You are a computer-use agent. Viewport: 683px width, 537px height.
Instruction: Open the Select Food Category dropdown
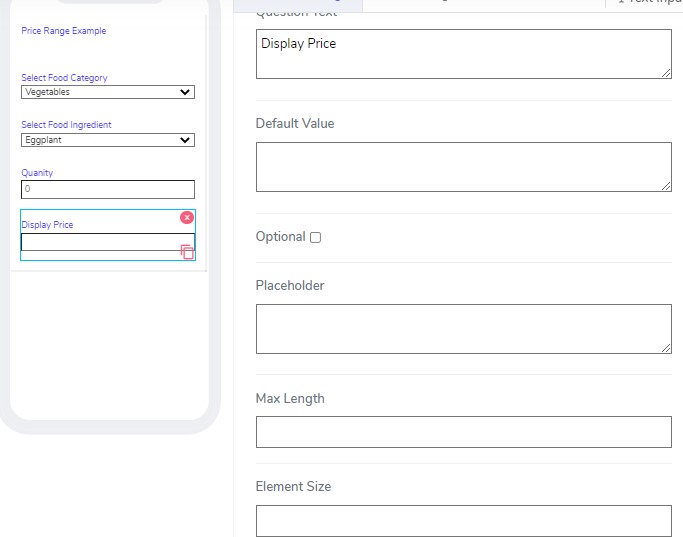coord(107,92)
